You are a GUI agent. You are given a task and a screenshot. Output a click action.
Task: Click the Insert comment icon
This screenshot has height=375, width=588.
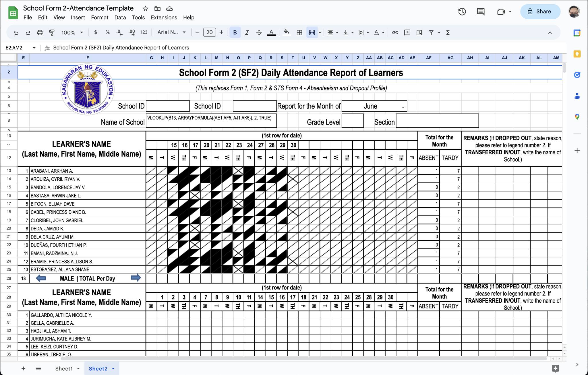[x=407, y=32]
